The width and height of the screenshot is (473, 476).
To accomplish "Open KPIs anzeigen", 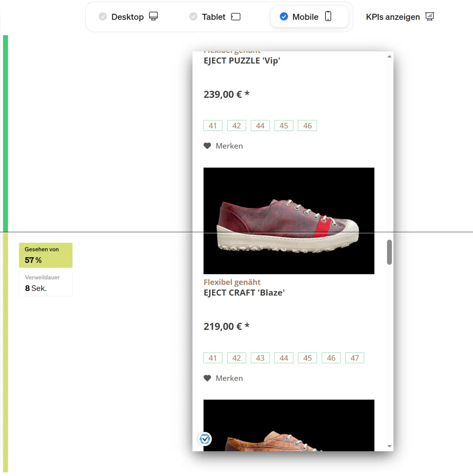I will 392,17.
